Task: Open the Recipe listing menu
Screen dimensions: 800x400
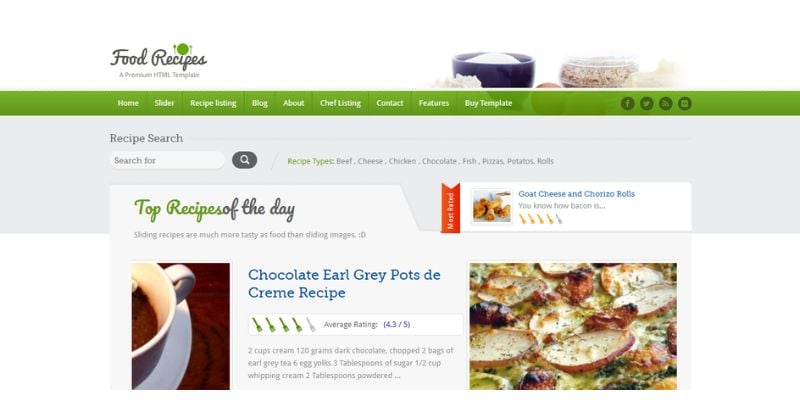Action: pos(213,103)
